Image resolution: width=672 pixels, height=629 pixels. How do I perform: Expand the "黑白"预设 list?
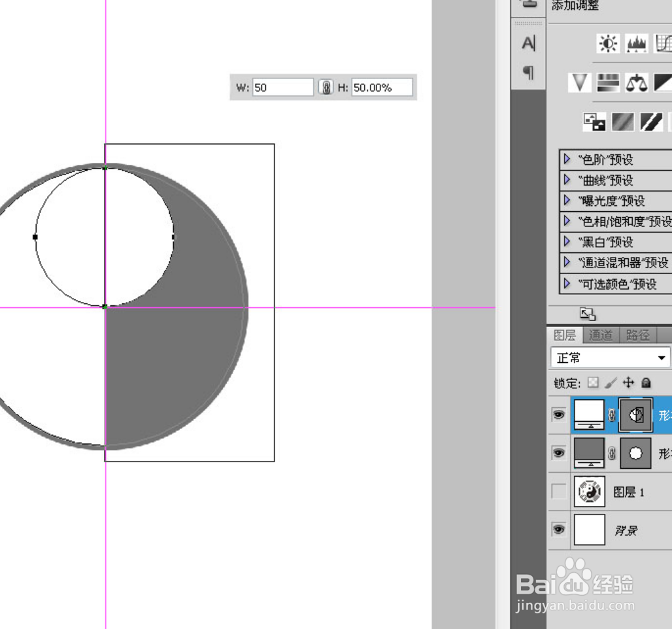pos(567,241)
